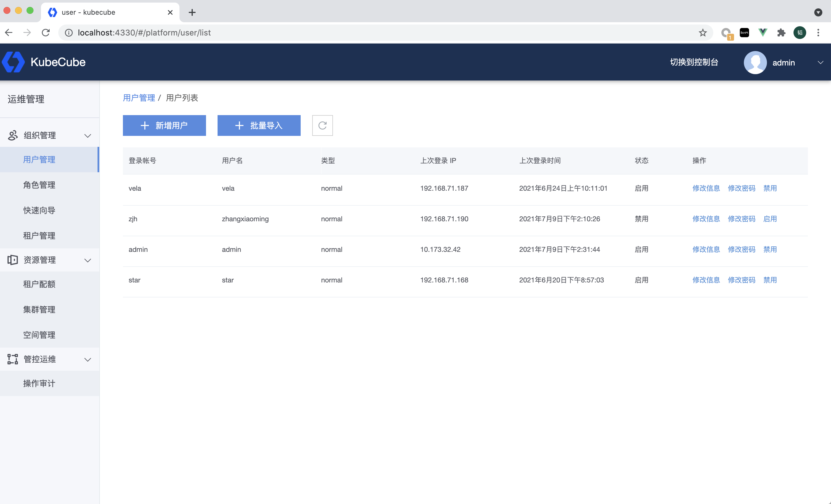Click the 用户管理 breadcrumb link

[138, 98]
